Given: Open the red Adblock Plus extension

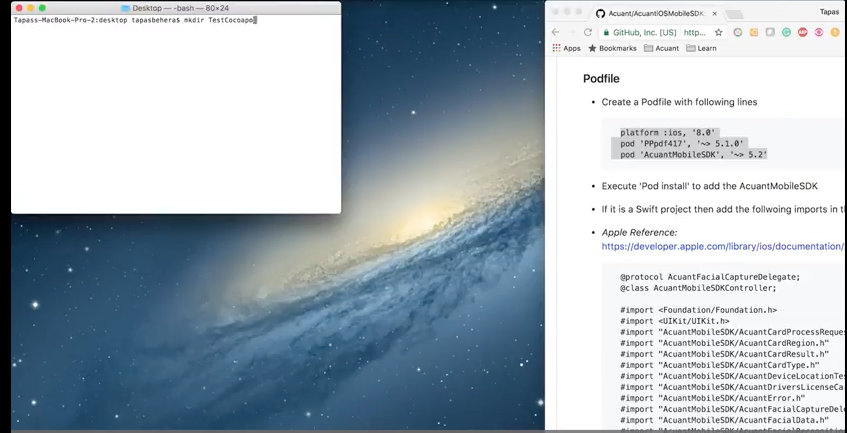Looking at the screenshot, I should pyautogui.click(x=803, y=32).
